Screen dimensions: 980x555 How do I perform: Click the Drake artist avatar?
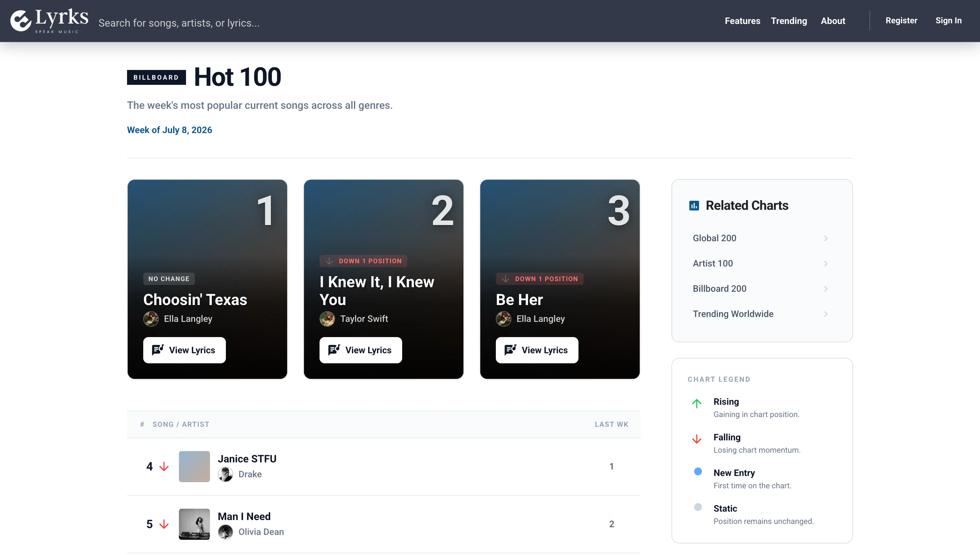(x=226, y=475)
